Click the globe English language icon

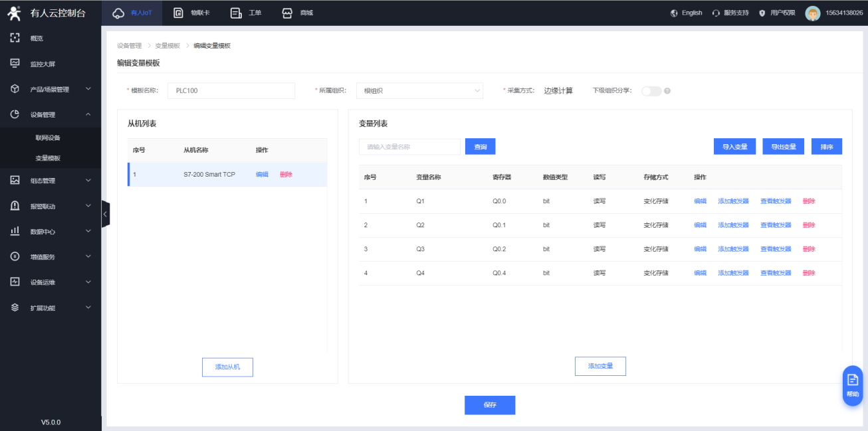coord(674,13)
